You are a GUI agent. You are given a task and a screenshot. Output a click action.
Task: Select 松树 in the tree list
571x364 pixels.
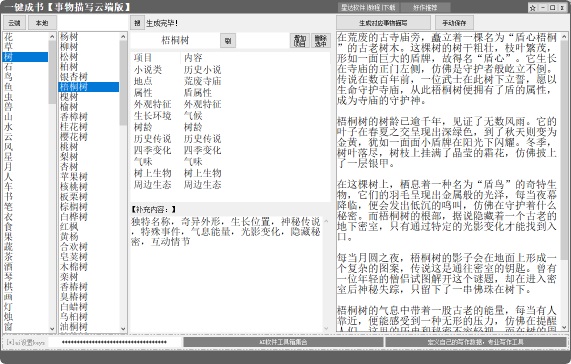coord(89,57)
